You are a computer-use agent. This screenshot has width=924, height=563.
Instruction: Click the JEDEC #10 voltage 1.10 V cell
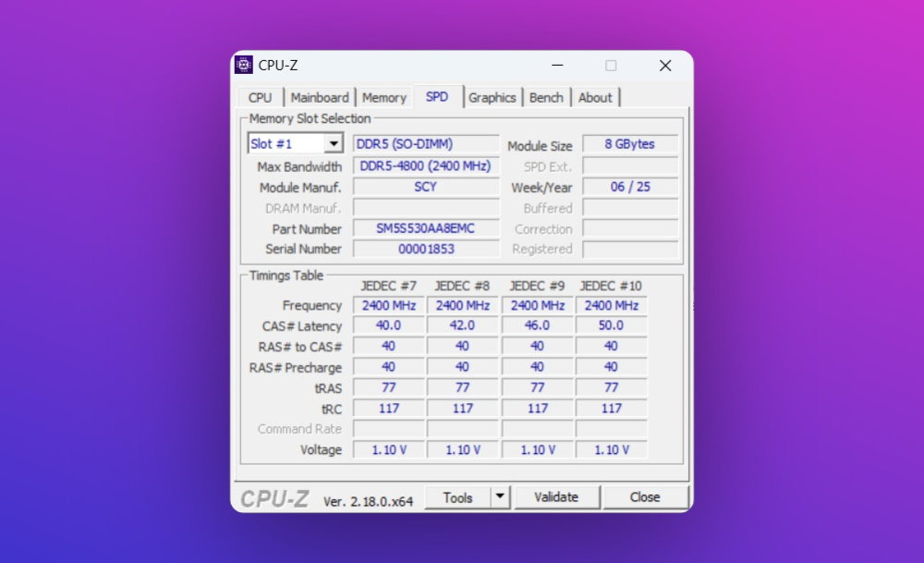[611, 450]
